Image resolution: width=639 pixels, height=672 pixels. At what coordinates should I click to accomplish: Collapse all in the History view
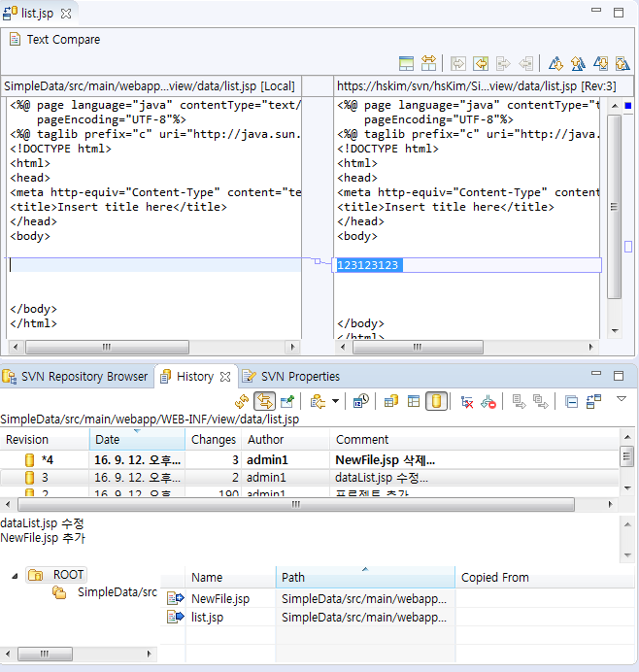(x=571, y=402)
